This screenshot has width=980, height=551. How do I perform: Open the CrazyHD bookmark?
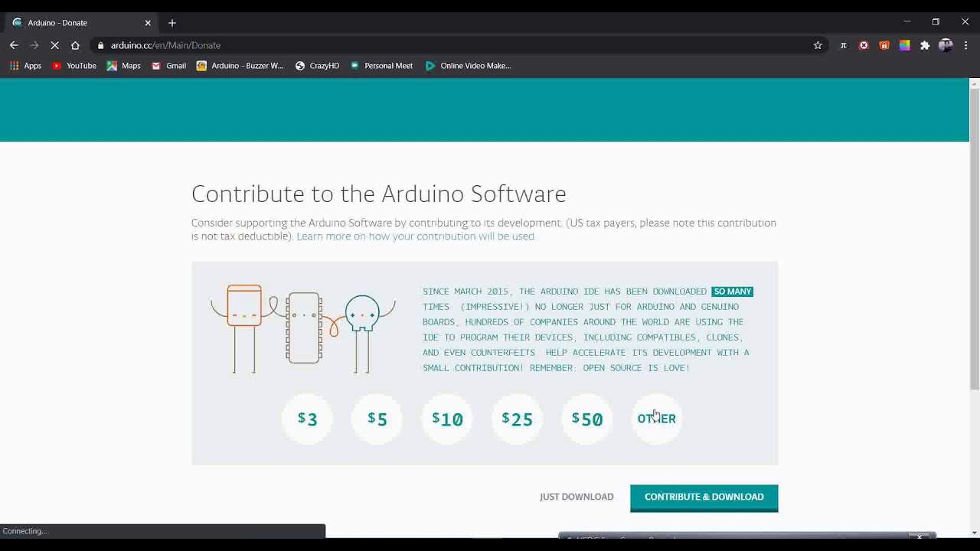pyautogui.click(x=318, y=66)
